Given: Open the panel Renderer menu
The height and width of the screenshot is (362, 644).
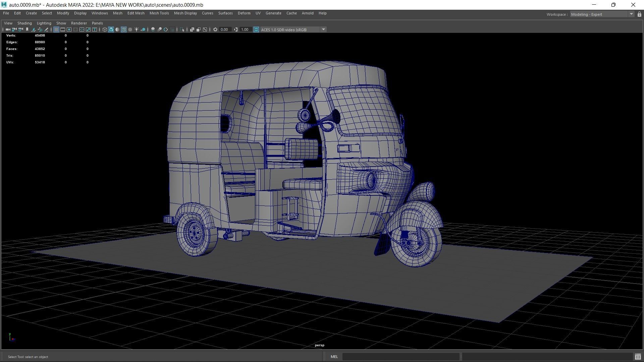Looking at the screenshot, I should pos(79,23).
